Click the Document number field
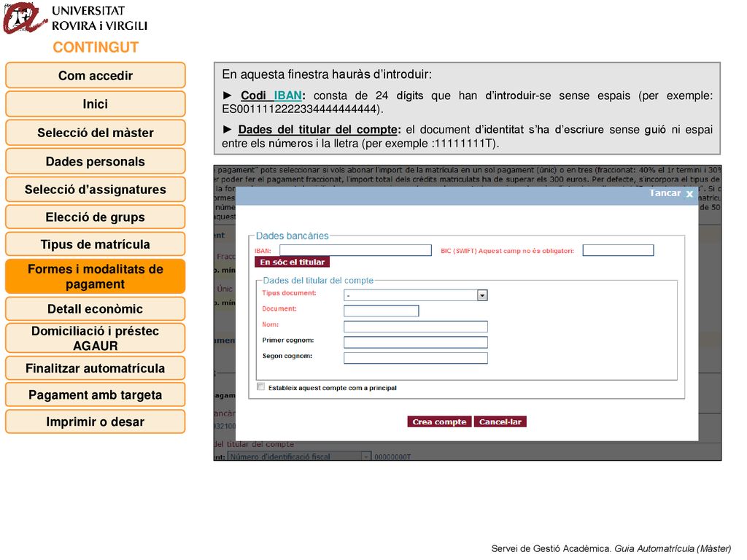Image resolution: width=747 pixels, height=560 pixels. click(381, 311)
